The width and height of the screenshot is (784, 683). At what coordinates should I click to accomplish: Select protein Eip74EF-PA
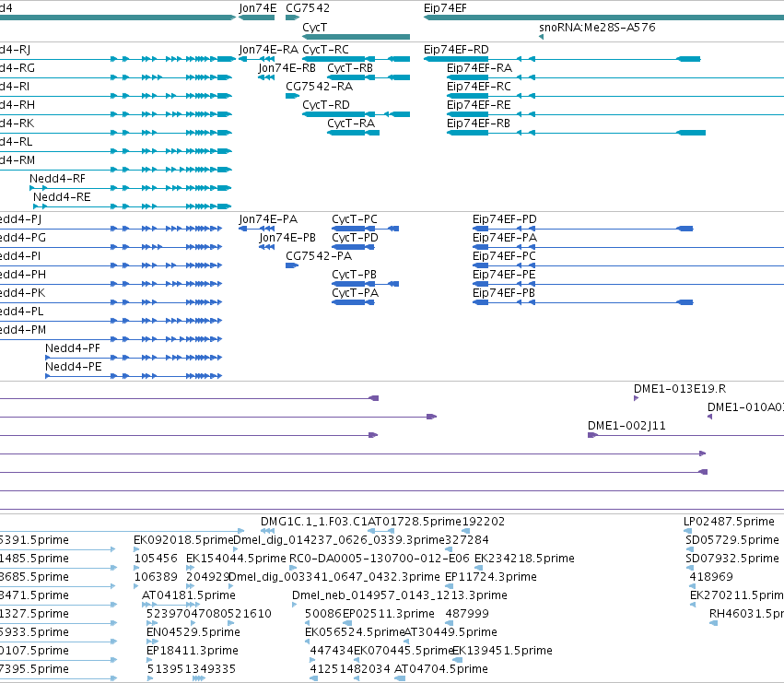coord(505,238)
